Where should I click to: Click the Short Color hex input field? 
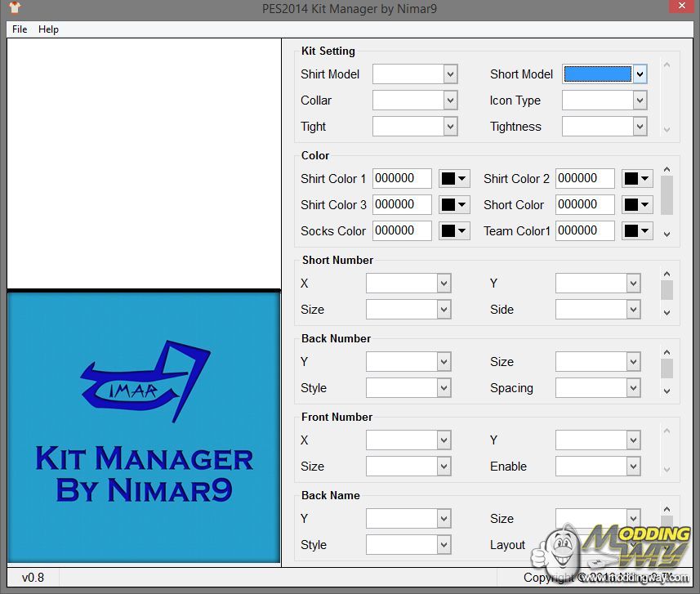pos(585,205)
